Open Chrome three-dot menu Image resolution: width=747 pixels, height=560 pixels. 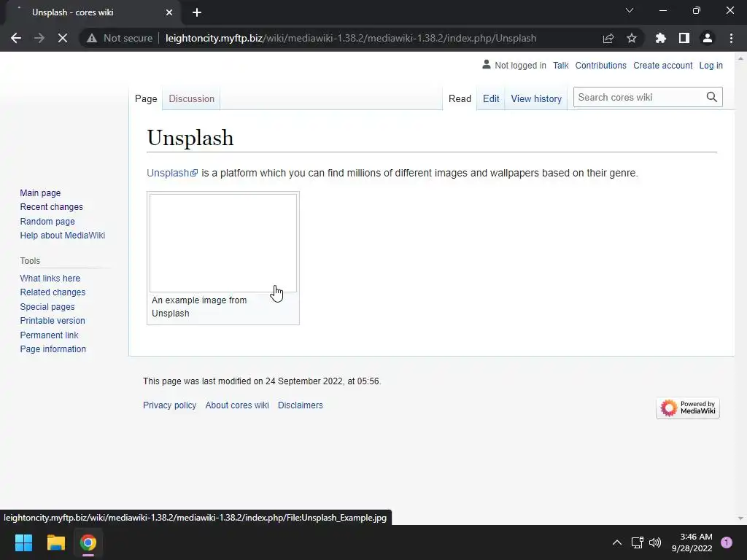[731, 38]
